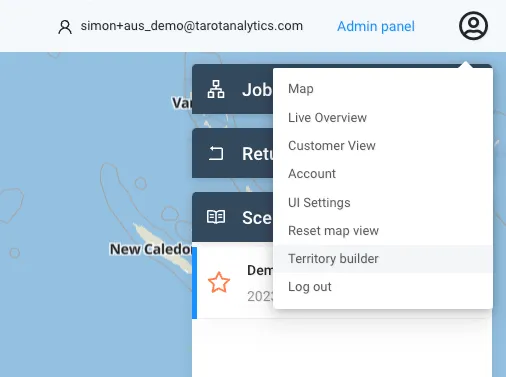This screenshot has height=377, width=506.
Task: Launch Territory builder from the menu
Action: 383,259
